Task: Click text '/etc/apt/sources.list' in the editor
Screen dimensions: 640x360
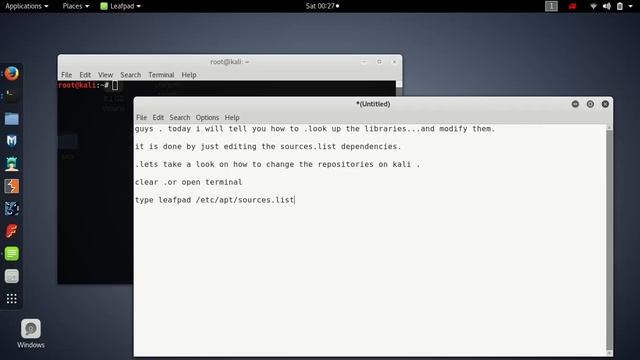Action: (245, 200)
